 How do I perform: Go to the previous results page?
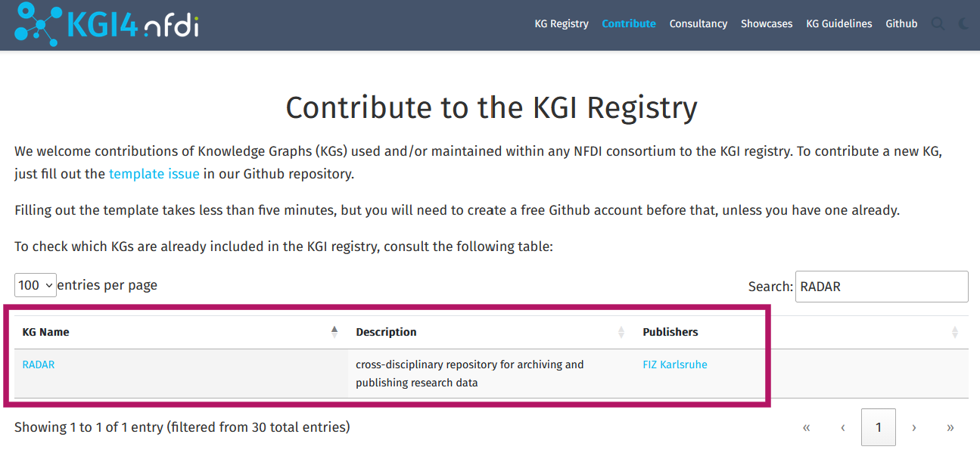click(x=842, y=427)
